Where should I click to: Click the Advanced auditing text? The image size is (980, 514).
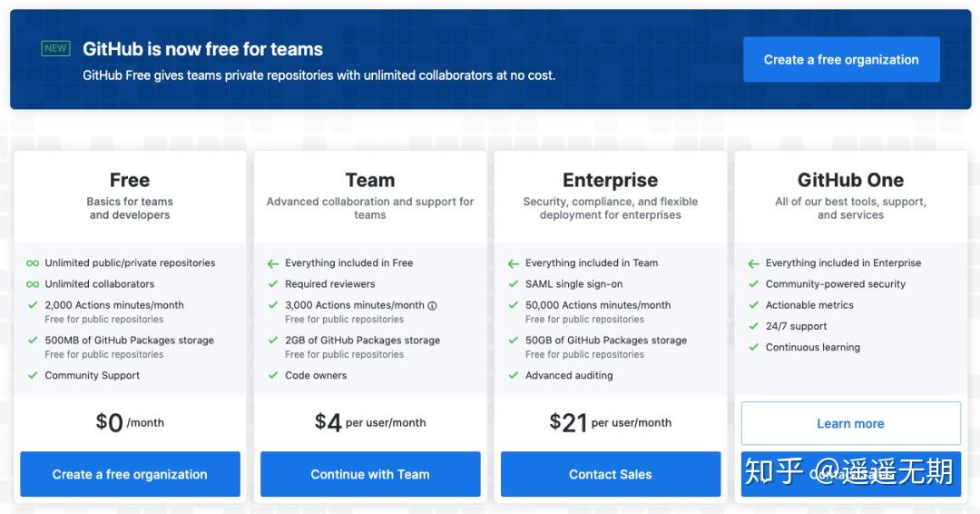click(x=569, y=375)
